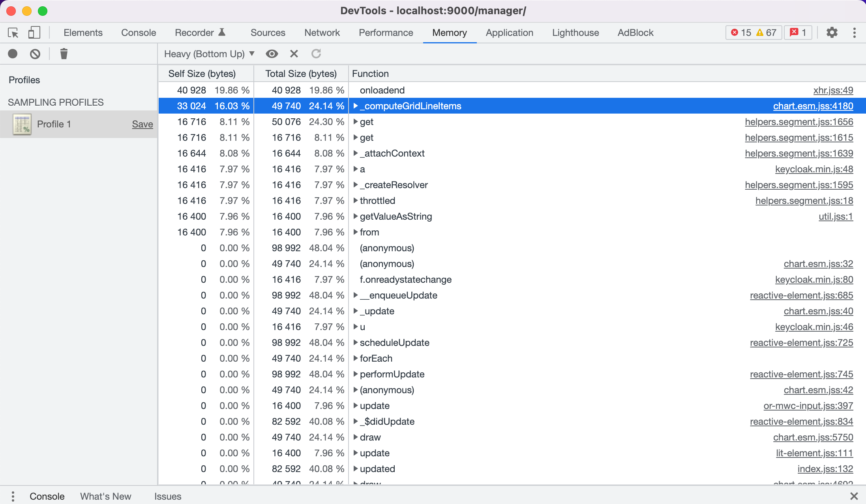Start recording a new heap profile

pos(12,54)
